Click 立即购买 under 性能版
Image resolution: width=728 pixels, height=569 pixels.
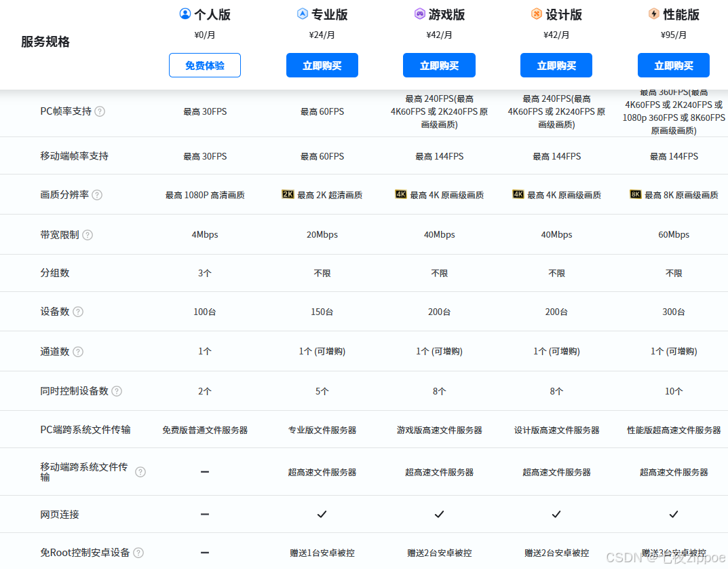pos(674,65)
